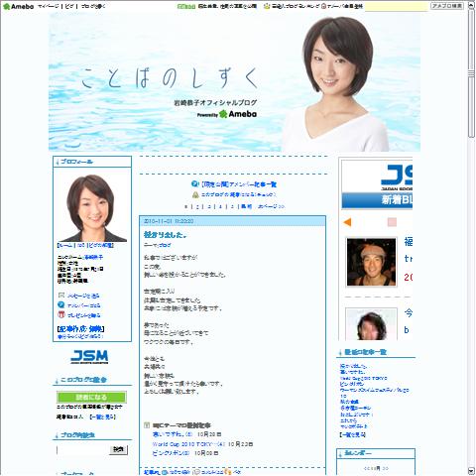476x476 pixels.
Task: Click the orange left arrow in the JSM widget
Action: click(347, 222)
